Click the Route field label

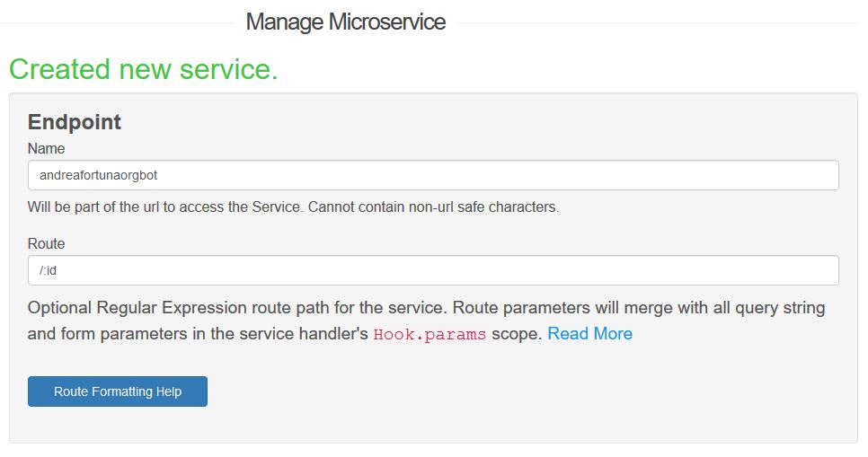point(47,243)
